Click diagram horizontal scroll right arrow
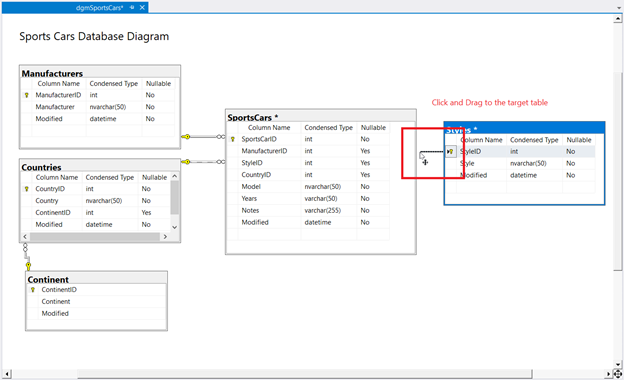 (608, 374)
